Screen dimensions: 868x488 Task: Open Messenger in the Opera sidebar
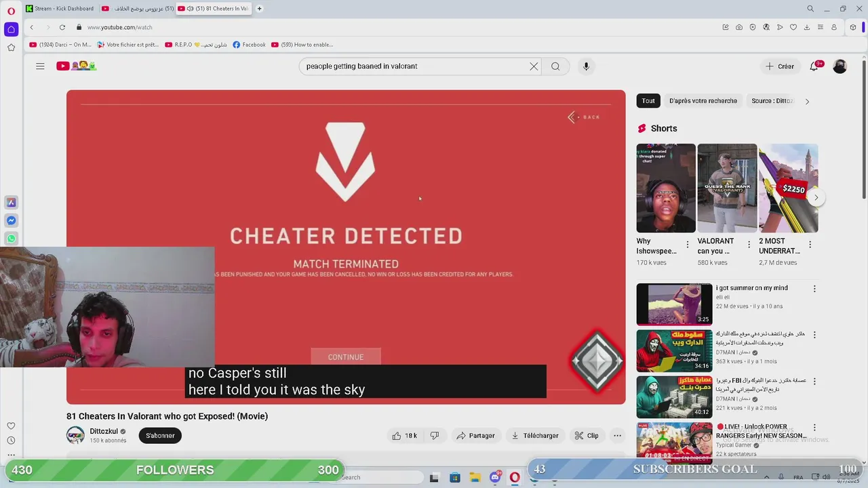(11, 220)
